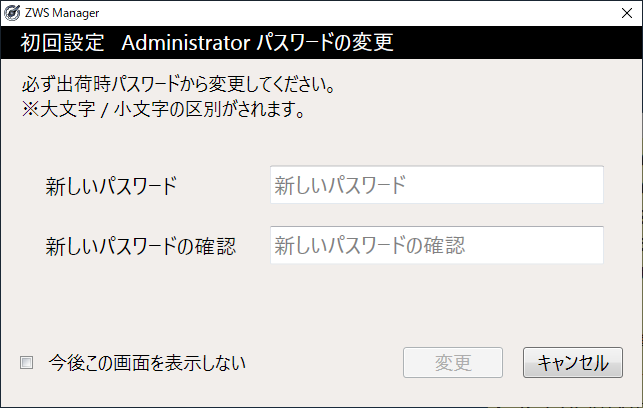Image resolution: width=643 pixels, height=408 pixels.
Task: Click empty black header area at right
Action: 520,44
